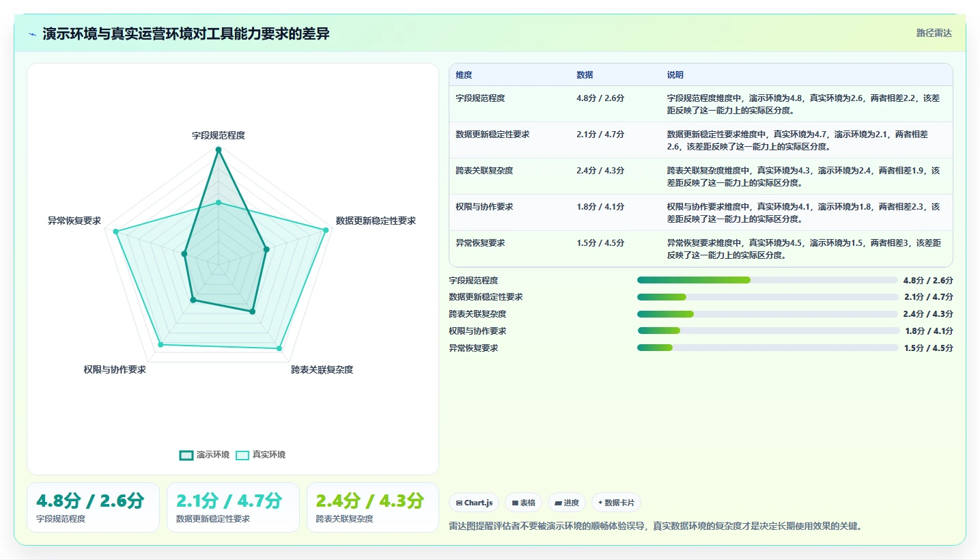The image size is (980, 560).
Task: Click 真实环境 data point at 数据更新稳定性要求 vertex
Action: (326, 230)
